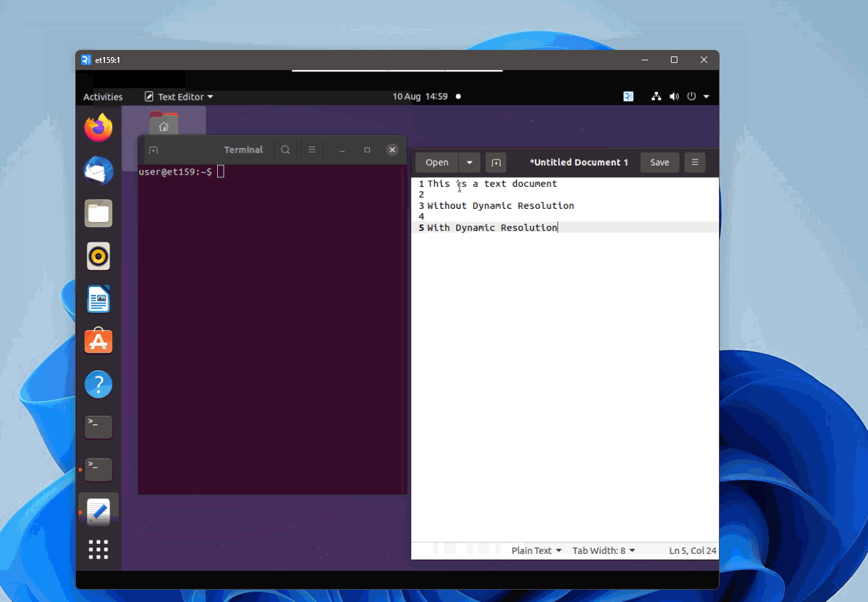The height and width of the screenshot is (602, 868).
Task: Open the clock showing 10 Aug 14:59
Action: [x=420, y=97]
